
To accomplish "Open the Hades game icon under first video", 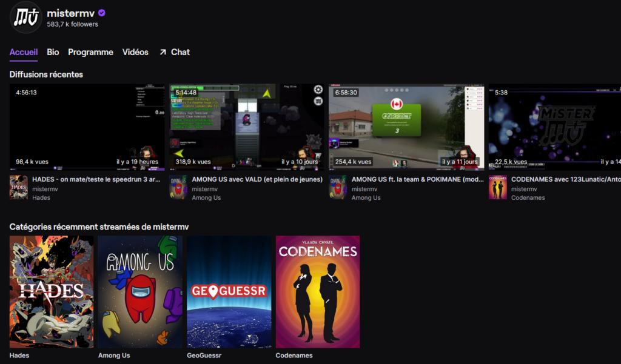I will [19, 188].
